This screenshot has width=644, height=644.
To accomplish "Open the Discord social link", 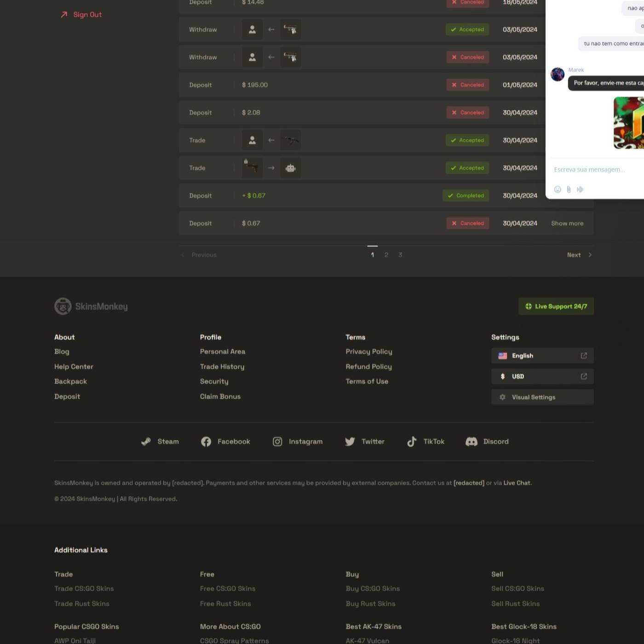I will click(x=487, y=442).
